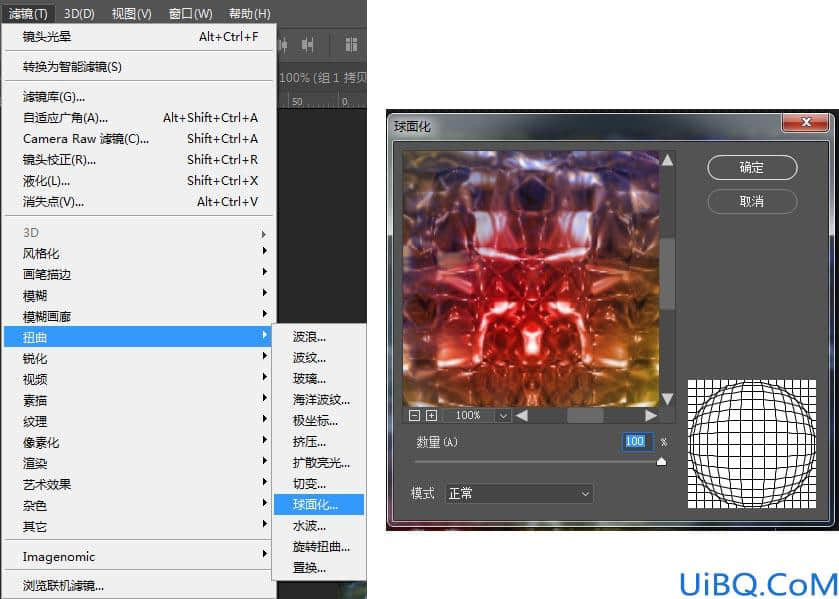
Task: Expand the 锐化 submenu
Action: pyautogui.click(x=138, y=358)
